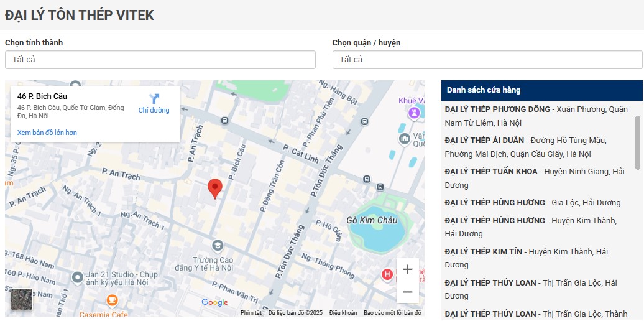Zoom out on the map
644x321 pixels.
pyautogui.click(x=407, y=292)
